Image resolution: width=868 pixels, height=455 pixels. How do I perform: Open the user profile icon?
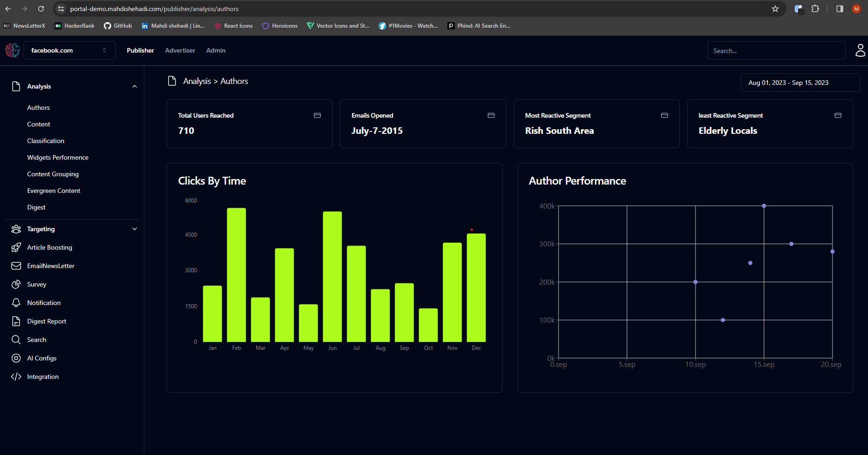pyautogui.click(x=860, y=50)
